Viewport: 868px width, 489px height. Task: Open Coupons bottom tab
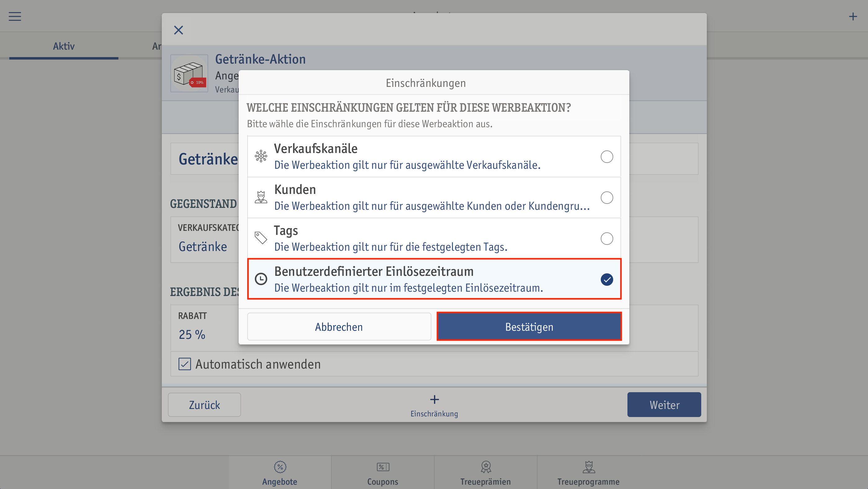(383, 473)
